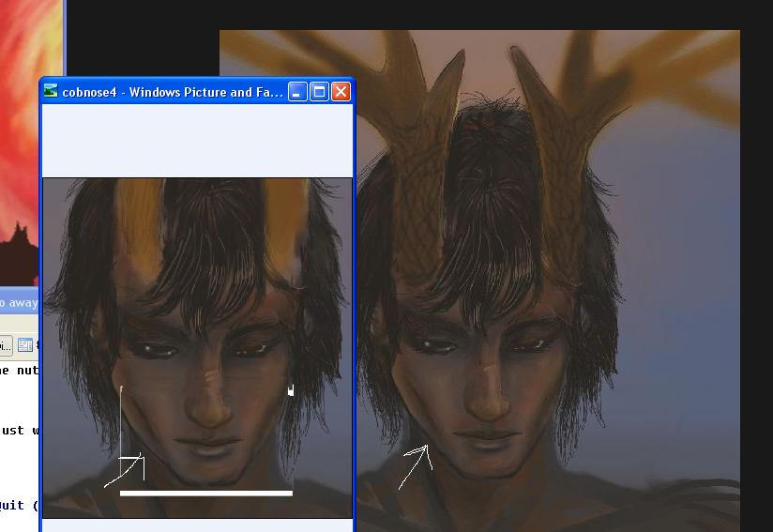Click the blank white area above the viewer image
Viewport: 773px width, 532px height.
197,141
